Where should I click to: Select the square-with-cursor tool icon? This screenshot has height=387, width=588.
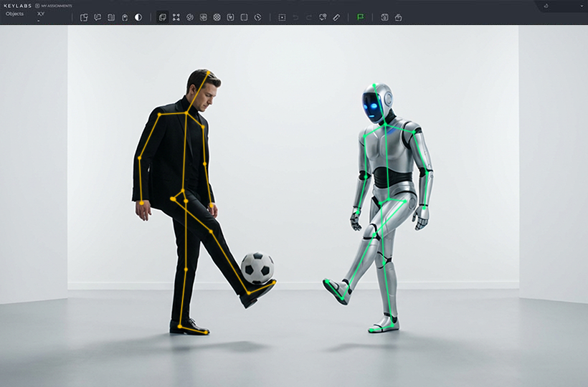pyautogui.click(x=231, y=17)
